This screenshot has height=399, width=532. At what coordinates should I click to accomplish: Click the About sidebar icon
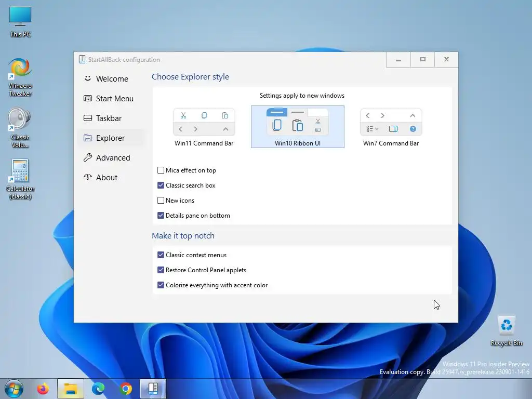click(87, 177)
